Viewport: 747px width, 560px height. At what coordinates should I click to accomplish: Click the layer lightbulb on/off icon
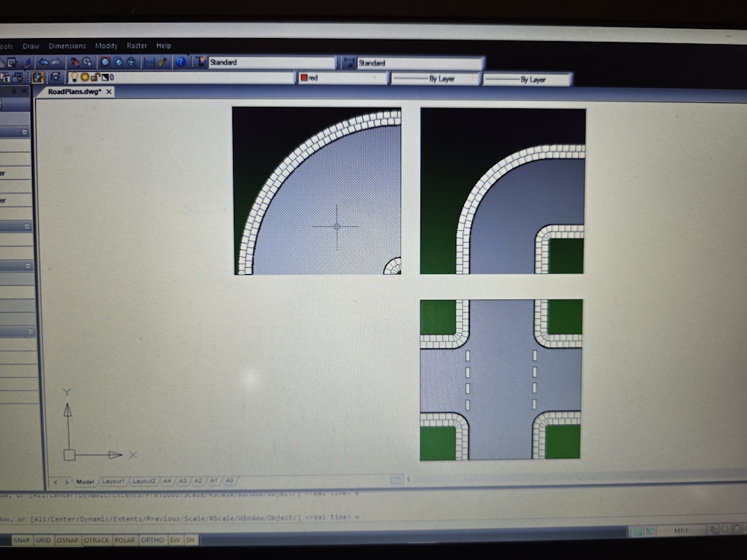tap(75, 78)
